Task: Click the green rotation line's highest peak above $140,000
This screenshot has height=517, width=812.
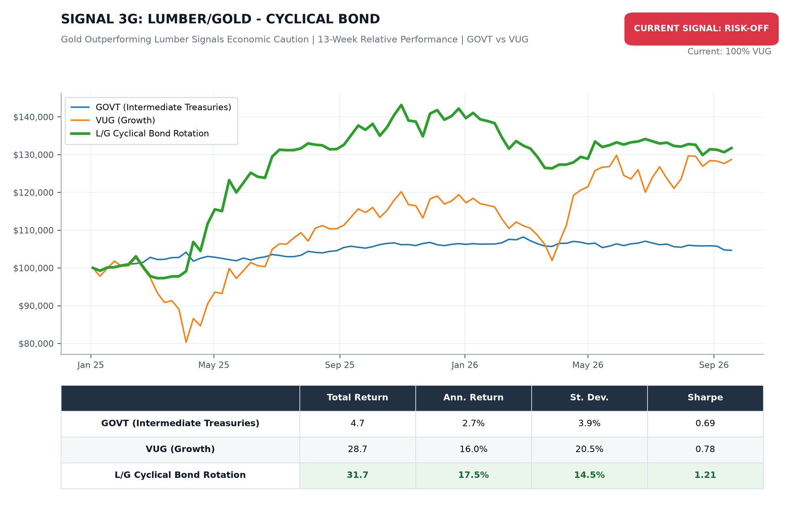Action: coord(401,105)
